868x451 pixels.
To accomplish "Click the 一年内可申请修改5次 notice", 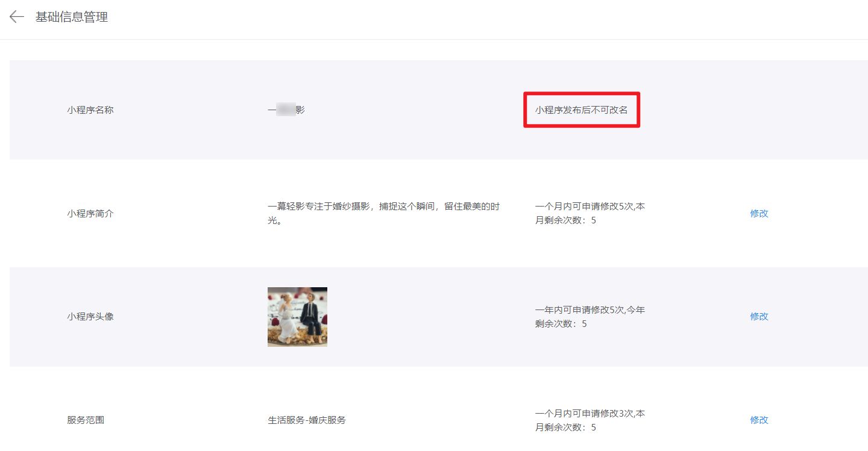I will pos(589,309).
